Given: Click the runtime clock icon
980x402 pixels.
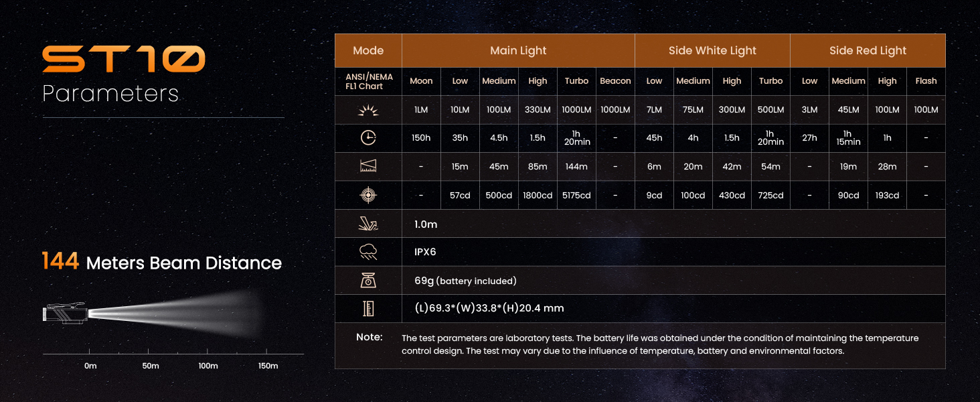Looking at the screenshot, I should 368,138.
